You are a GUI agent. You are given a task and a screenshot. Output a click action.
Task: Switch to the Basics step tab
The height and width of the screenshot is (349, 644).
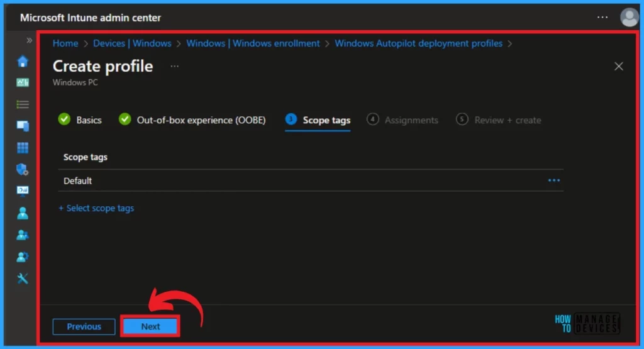point(80,119)
